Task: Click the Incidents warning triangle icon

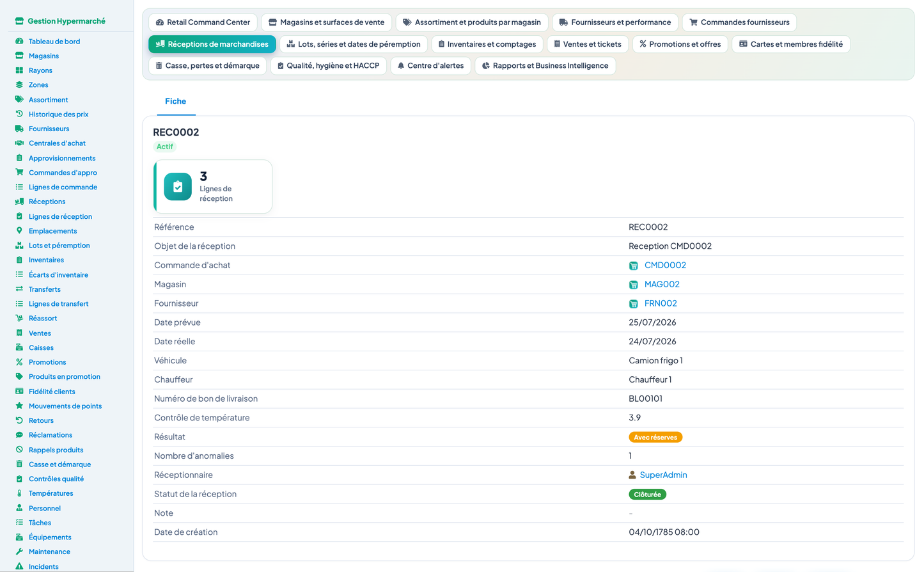Action: [x=19, y=566]
